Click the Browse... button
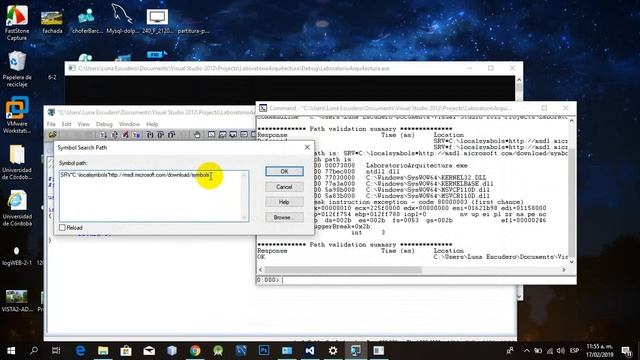 tap(284, 218)
